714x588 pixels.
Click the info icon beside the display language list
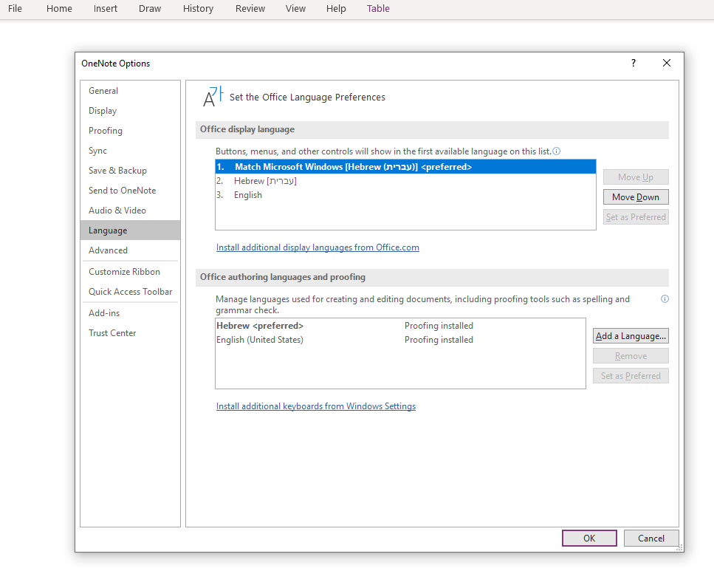click(x=556, y=151)
